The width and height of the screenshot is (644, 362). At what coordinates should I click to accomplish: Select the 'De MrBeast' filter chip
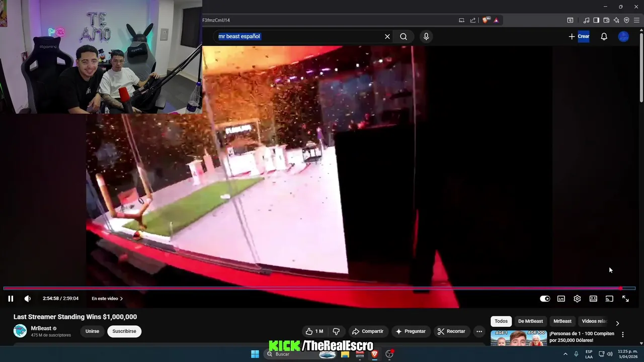click(x=530, y=321)
